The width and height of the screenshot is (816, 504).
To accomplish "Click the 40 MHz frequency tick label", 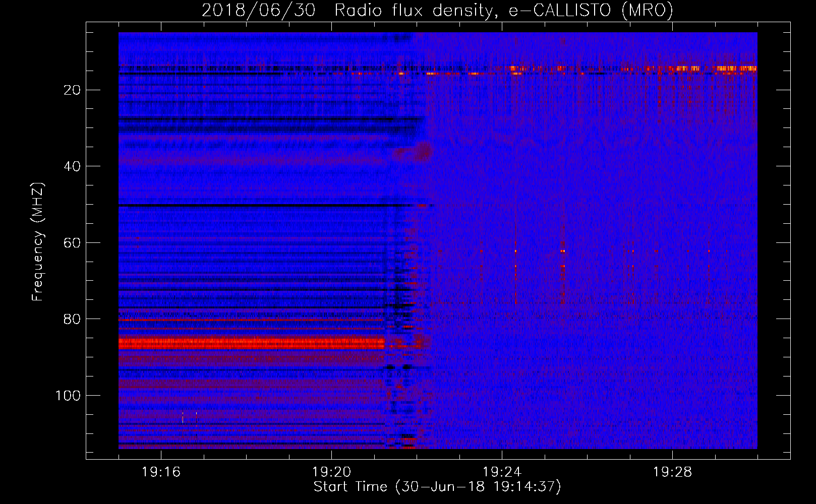I will click(73, 166).
